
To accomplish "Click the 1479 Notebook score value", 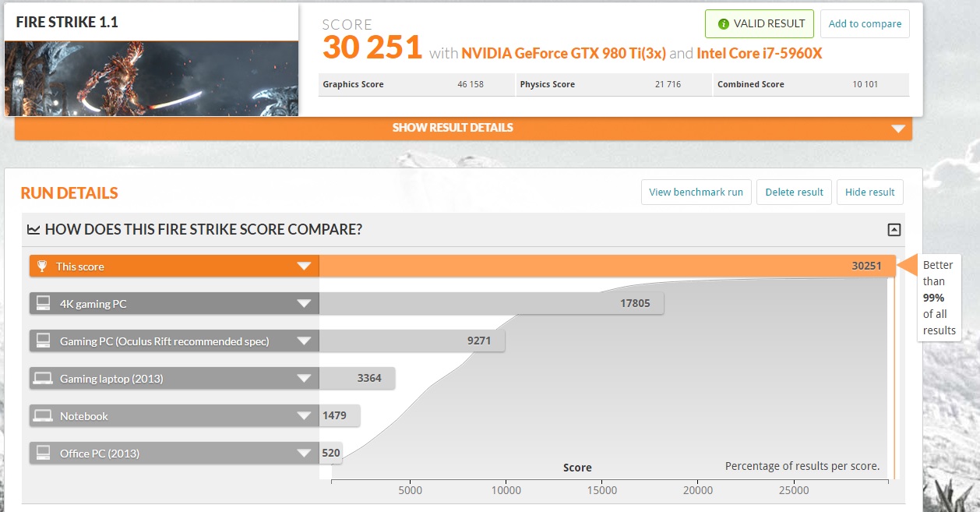I will coord(334,415).
